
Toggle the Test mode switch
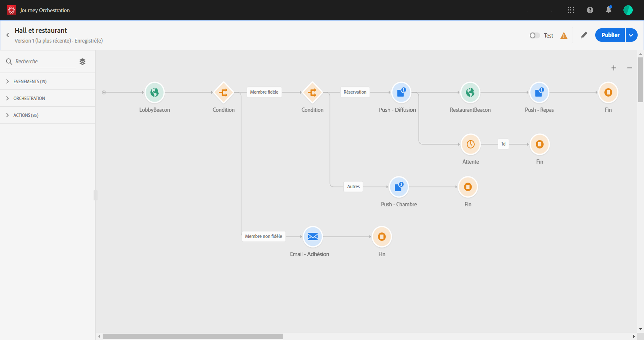pos(535,36)
